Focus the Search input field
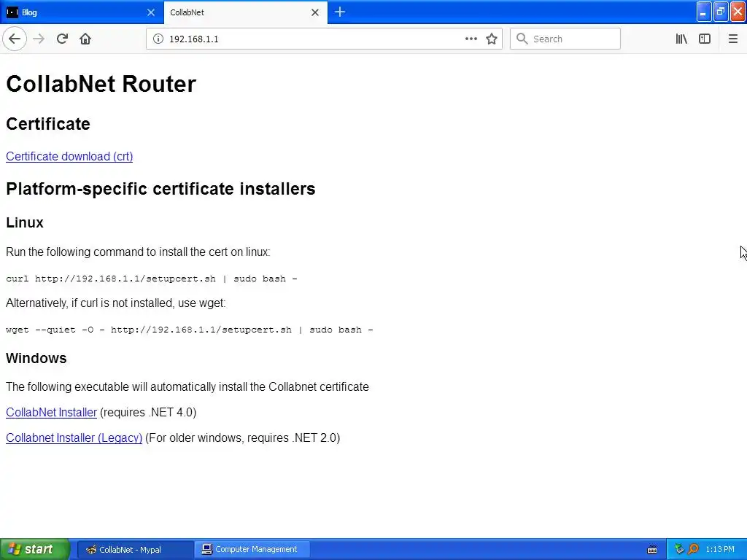 565,39
